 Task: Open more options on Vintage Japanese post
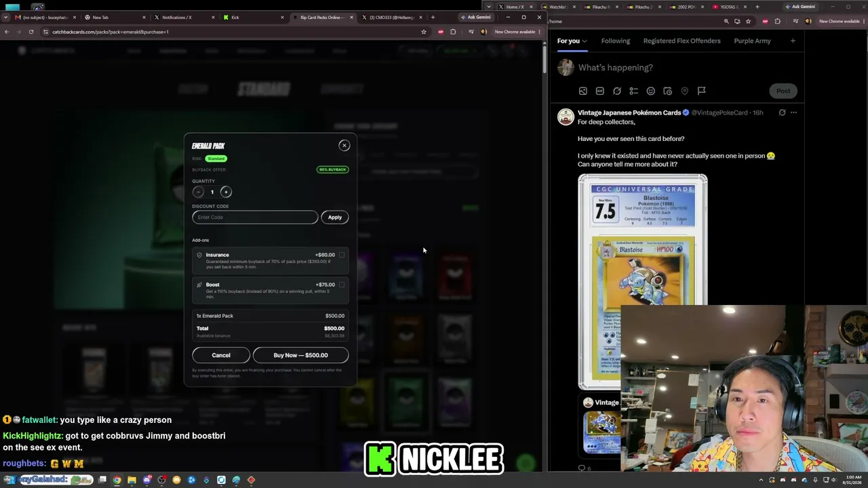coord(793,113)
